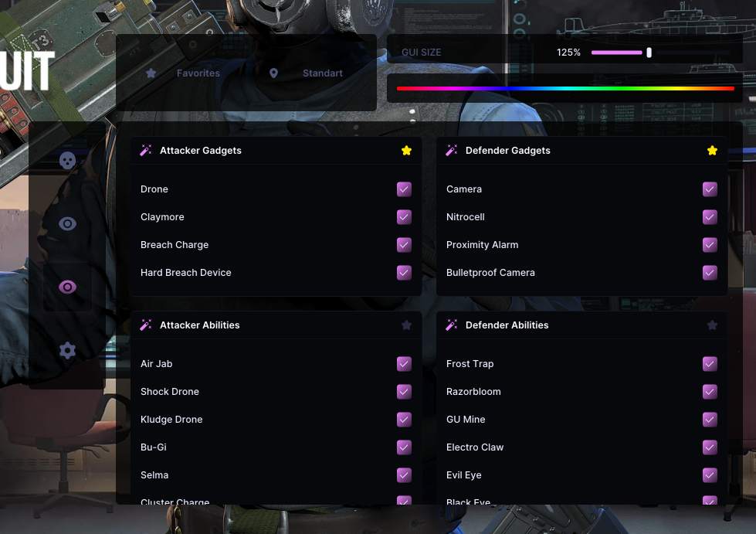Select the highlighted pink eye sidebar icon

(67, 287)
